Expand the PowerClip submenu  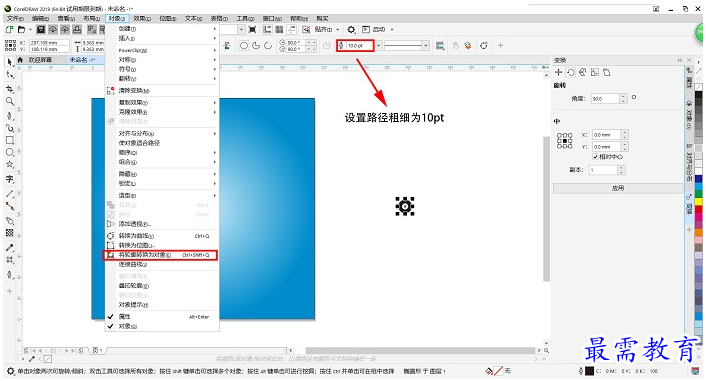[x=162, y=50]
